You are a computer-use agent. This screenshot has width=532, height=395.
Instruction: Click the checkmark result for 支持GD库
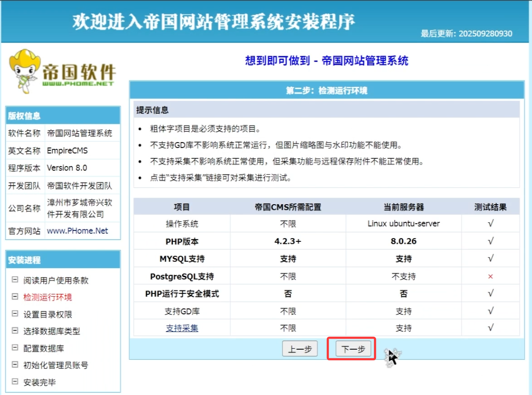[490, 311]
